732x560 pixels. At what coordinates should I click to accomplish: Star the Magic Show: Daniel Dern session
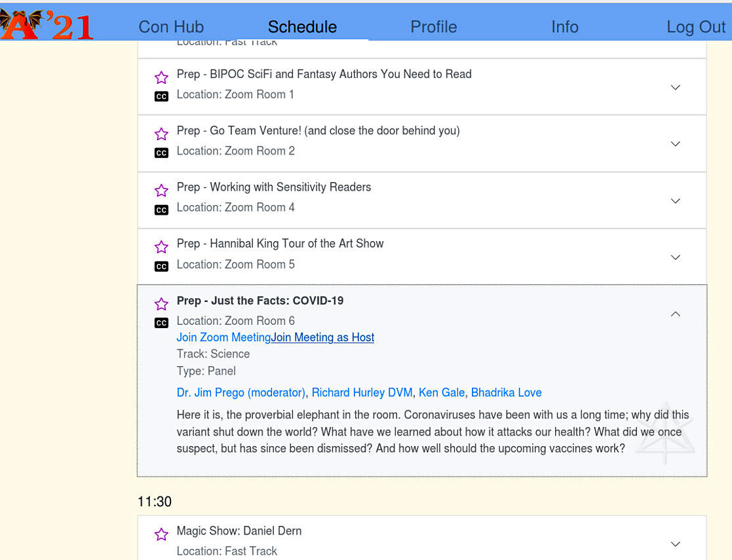(161, 534)
